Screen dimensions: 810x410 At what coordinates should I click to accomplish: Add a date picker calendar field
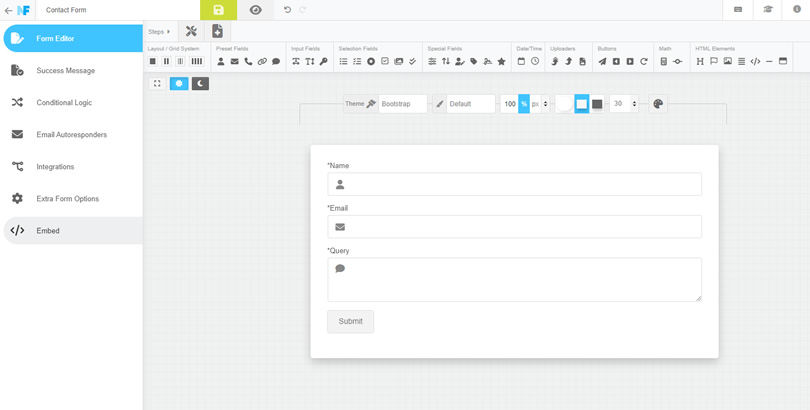pyautogui.click(x=521, y=61)
